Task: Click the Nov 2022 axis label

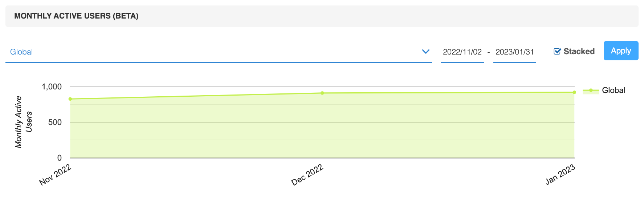Action: click(x=55, y=175)
